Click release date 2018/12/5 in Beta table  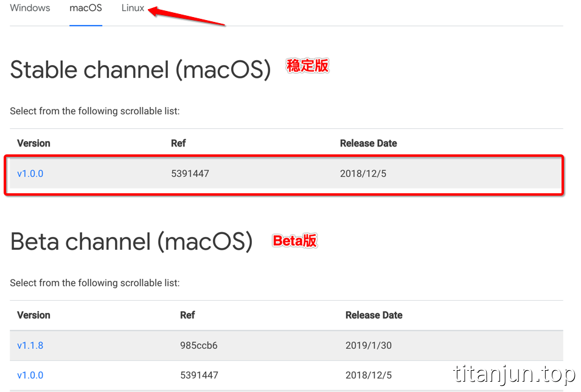click(x=369, y=375)
